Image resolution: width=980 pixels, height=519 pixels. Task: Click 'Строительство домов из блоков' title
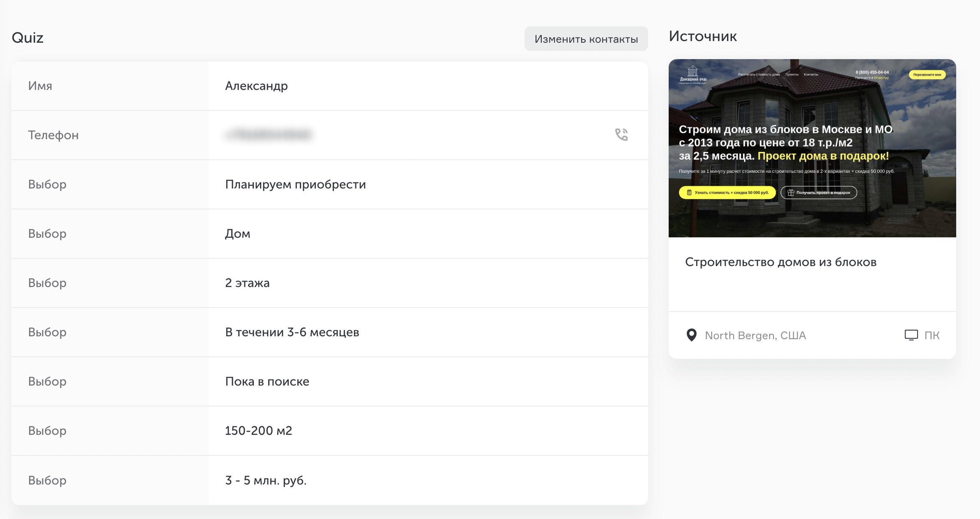click(x=781, y=262)
